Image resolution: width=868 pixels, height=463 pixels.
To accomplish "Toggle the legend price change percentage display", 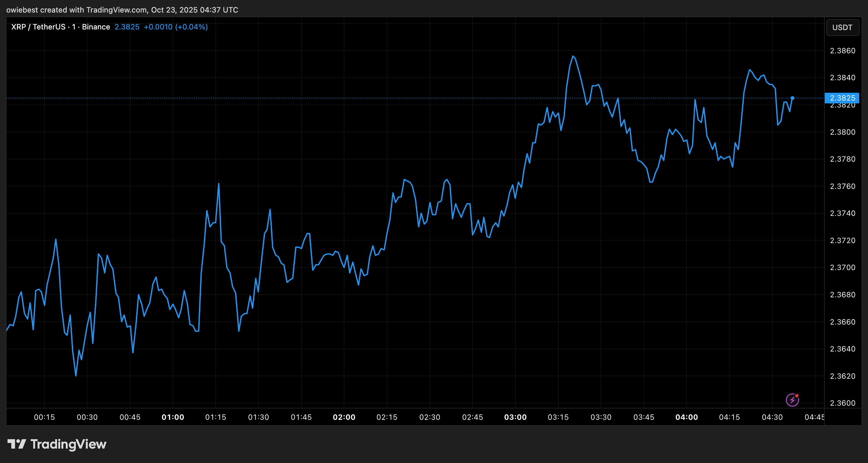I will pos(191,27).
